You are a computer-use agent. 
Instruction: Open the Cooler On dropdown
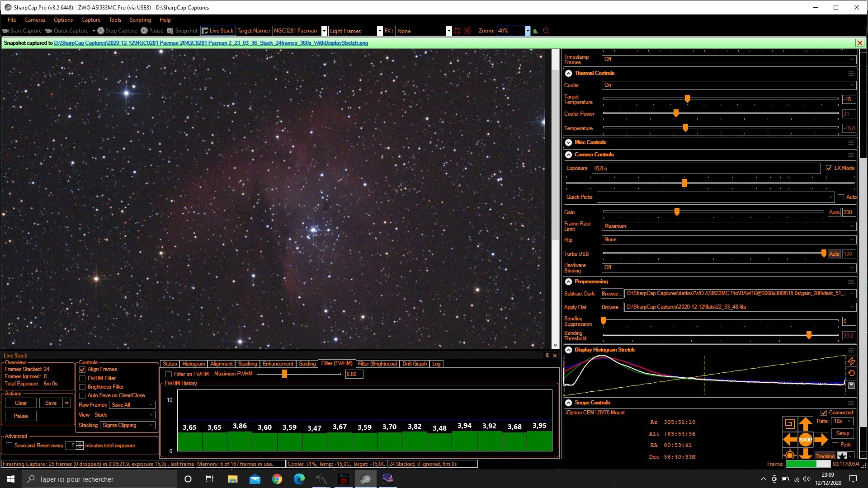click(729, 85)
